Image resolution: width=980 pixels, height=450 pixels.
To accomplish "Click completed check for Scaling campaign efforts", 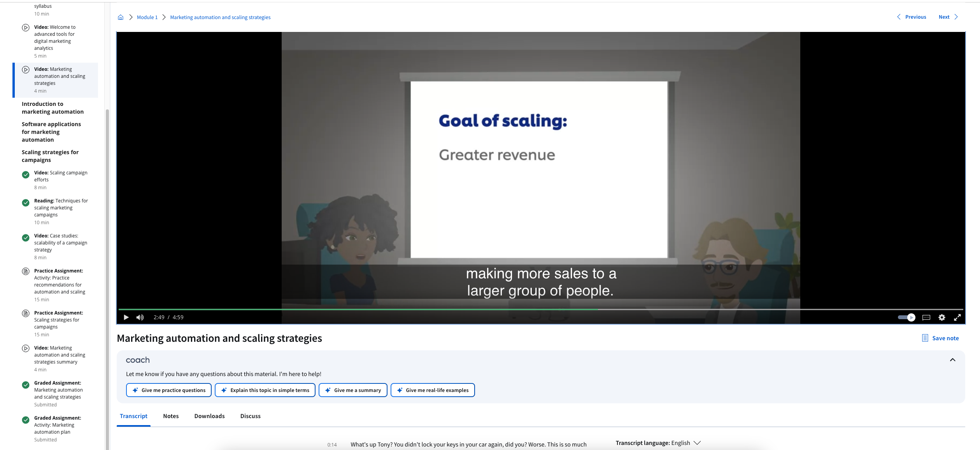I will pos(26,175).
